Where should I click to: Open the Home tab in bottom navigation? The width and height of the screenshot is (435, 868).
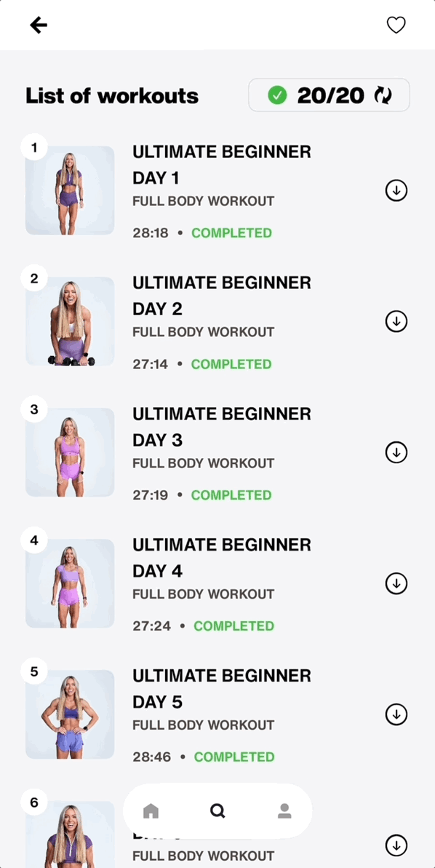tap(151, 811)
